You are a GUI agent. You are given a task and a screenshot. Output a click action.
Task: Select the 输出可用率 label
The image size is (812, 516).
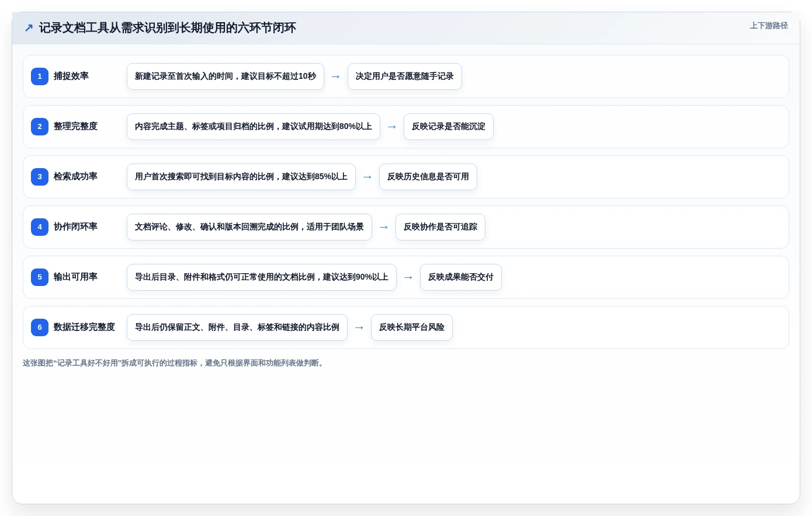76,277
